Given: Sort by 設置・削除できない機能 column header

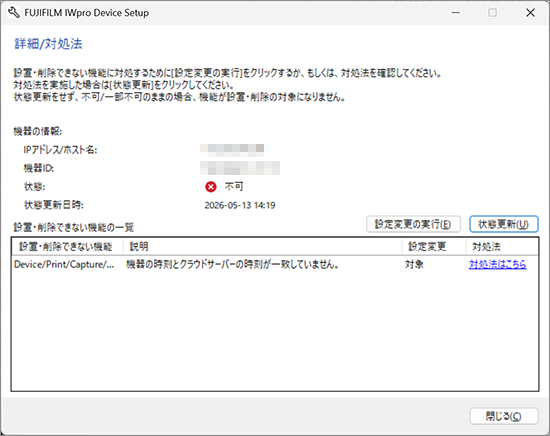Looking at the screenshot, I should pyautogui.click(x=67, y=247).
